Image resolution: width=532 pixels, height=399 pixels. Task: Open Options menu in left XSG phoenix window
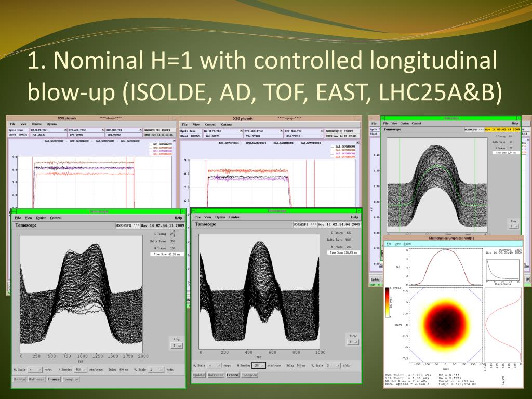(51, 124)
